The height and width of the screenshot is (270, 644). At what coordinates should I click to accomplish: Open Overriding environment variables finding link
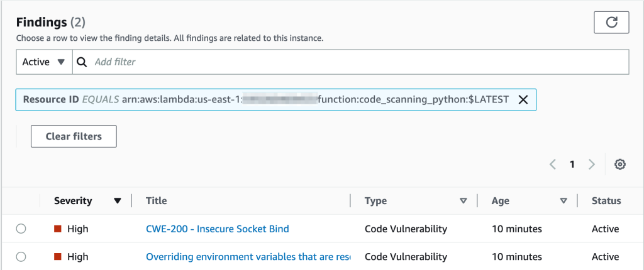(x=247, y=257)
